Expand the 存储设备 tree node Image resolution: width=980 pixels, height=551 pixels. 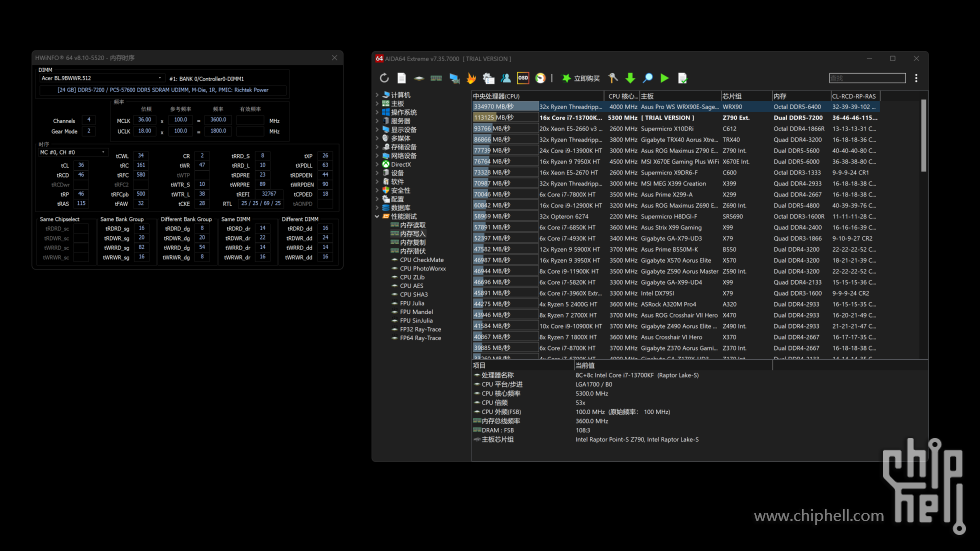click(377, 147)
